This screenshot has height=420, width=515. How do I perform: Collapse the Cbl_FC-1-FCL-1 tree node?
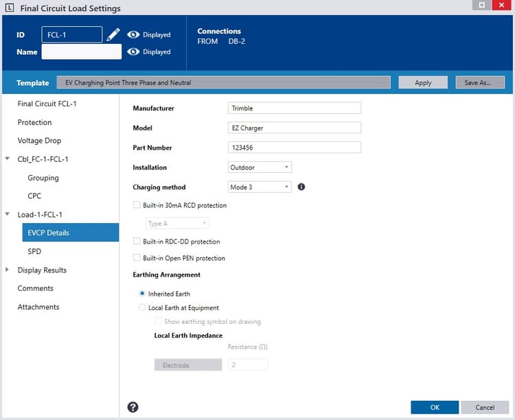pos(8,159)
